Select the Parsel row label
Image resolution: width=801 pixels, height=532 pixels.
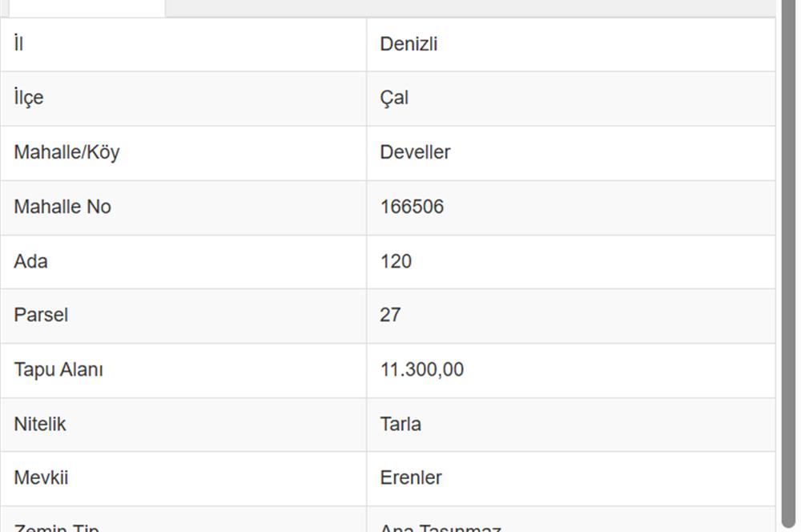41,315
